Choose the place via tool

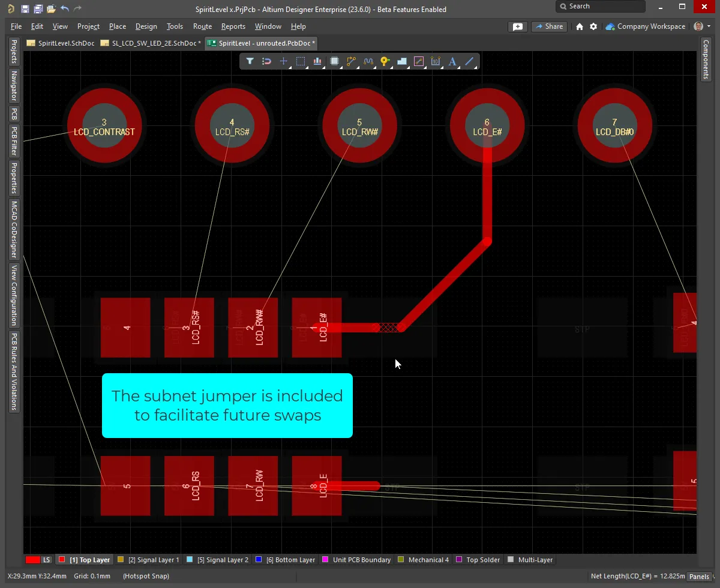pyautogui.click(x=385, y=61)
